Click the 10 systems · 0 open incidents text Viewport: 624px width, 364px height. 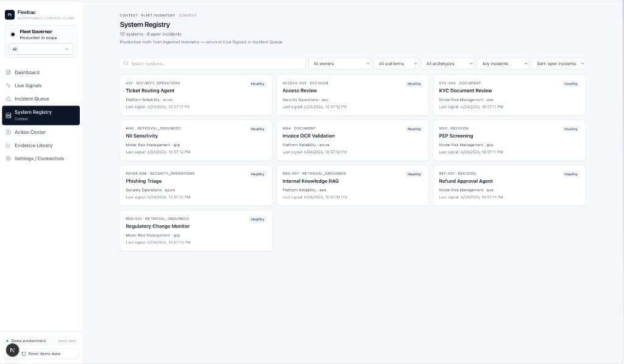151,34
